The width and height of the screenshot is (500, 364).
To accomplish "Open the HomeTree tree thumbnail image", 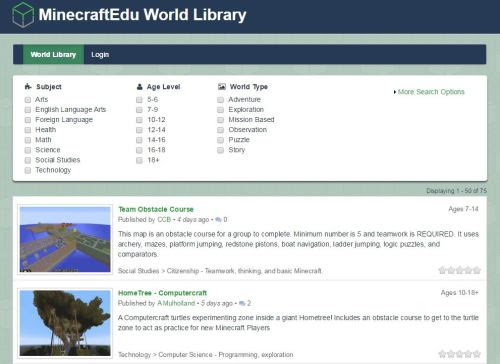I will (x=65, y=323).
